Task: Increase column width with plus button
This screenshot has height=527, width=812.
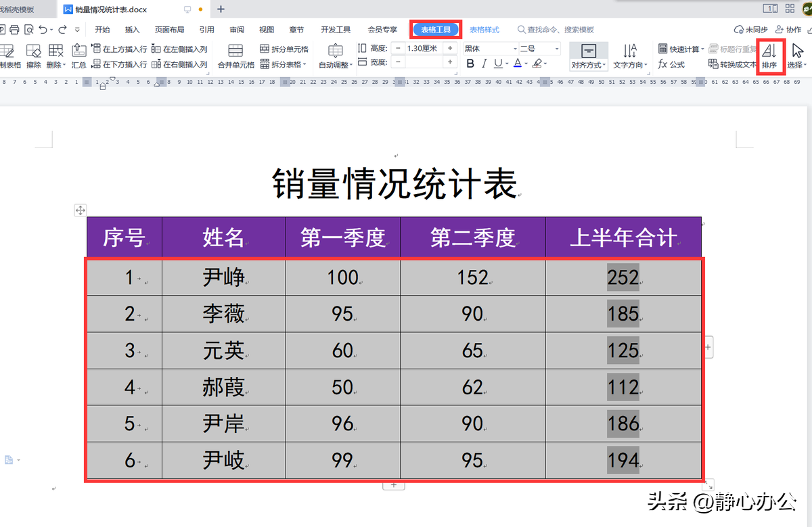Action: [451, 62]
